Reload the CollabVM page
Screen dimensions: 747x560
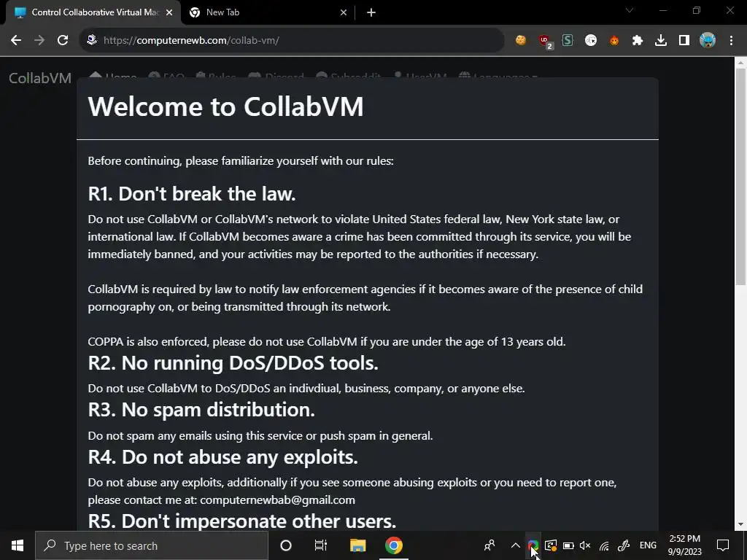click(x=63, y=41)
